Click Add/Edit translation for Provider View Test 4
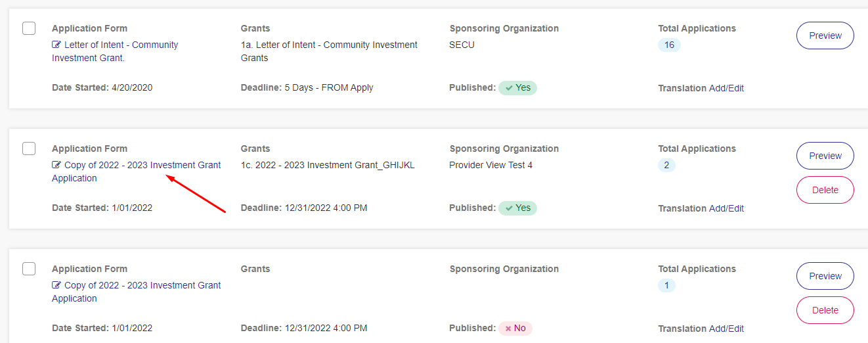Screen dimensions: 868x343 [726, 208]
